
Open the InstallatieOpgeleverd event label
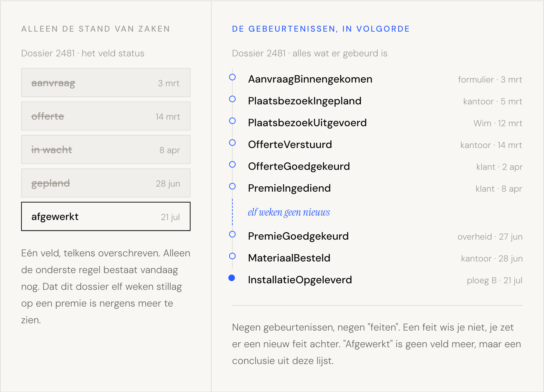(x=300, y=280)
